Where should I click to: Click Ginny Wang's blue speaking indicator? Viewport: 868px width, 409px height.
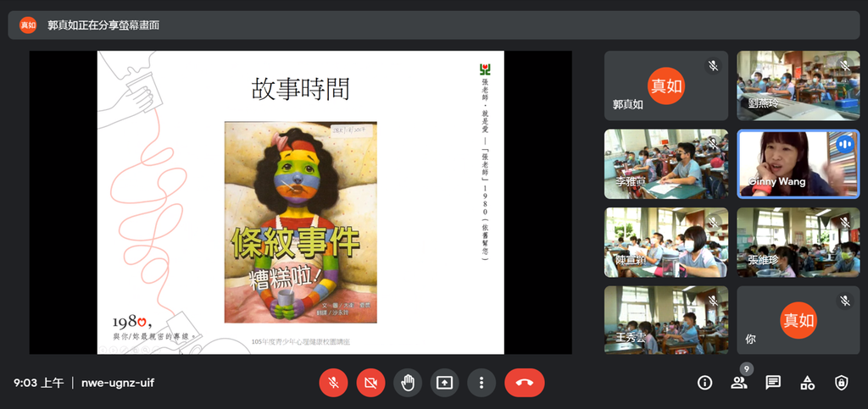click(x=845, y=144)
